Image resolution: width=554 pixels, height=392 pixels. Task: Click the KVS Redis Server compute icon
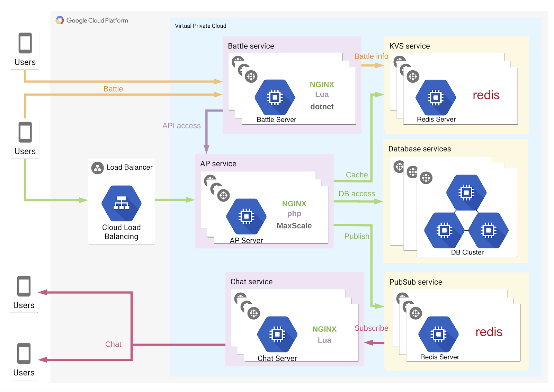(436, 97)
